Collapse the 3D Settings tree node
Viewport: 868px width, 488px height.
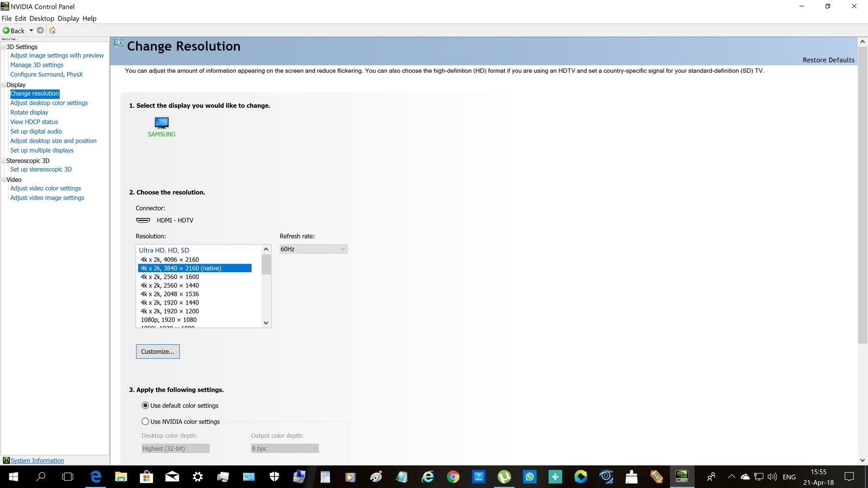click(x=4, y=47)
